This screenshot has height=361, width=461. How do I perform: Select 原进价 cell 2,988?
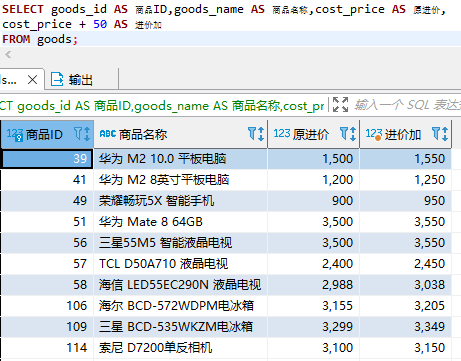(313, 285)
